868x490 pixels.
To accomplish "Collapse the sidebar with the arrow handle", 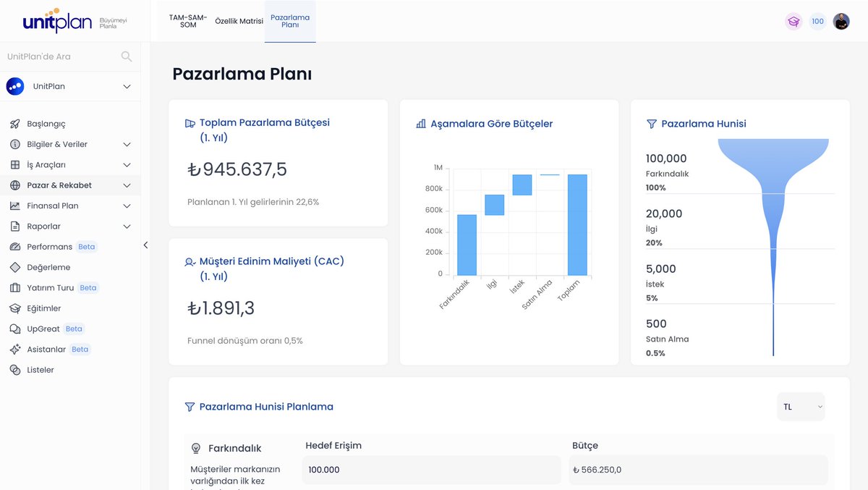I will pyautogui.click(x=145, y=245).
